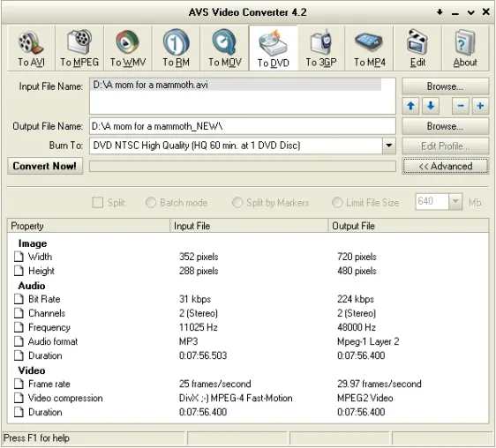Select 'A mom for a mammoth.avi' input entry
Viewport: 496px width, 448px height.
click(x=236, y=85)
